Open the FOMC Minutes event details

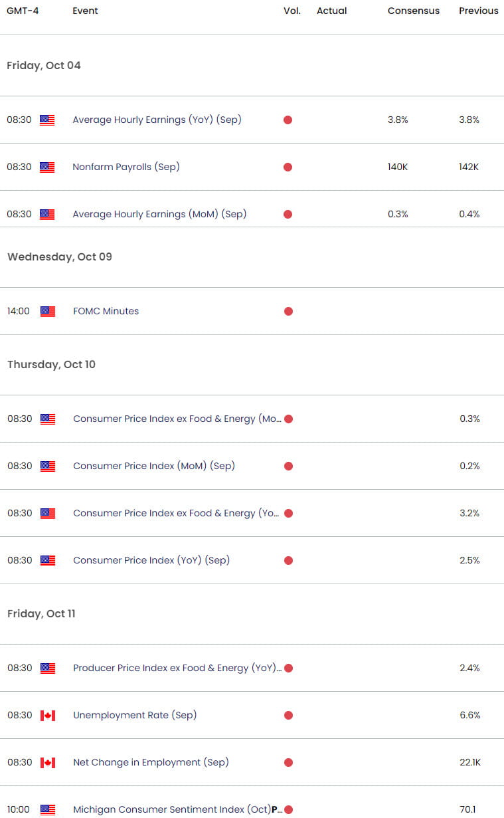point(106,311)
